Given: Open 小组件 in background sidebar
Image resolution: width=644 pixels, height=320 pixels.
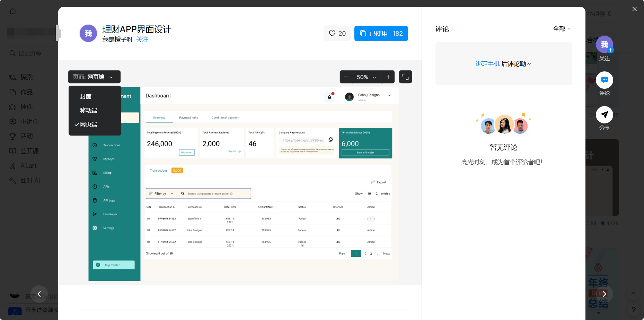Looking at the screenshot, I should pyautogui.click(x=24, y=122).
